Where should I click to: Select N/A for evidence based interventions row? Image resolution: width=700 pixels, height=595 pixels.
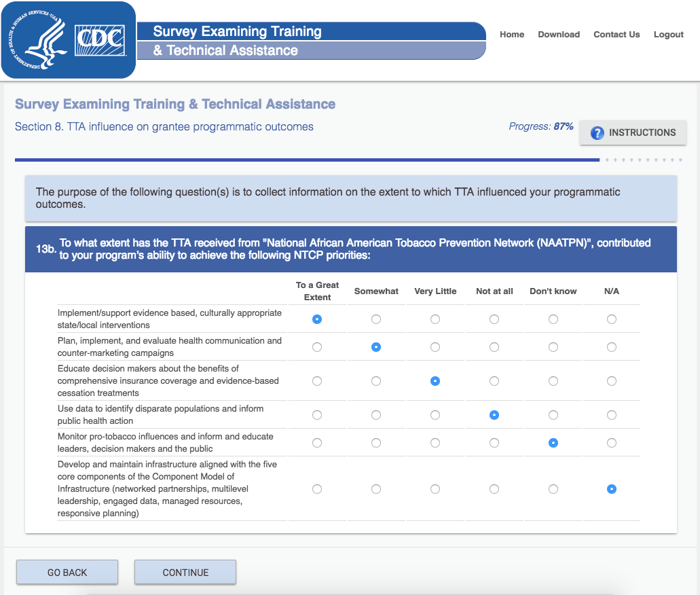[612, 319]
